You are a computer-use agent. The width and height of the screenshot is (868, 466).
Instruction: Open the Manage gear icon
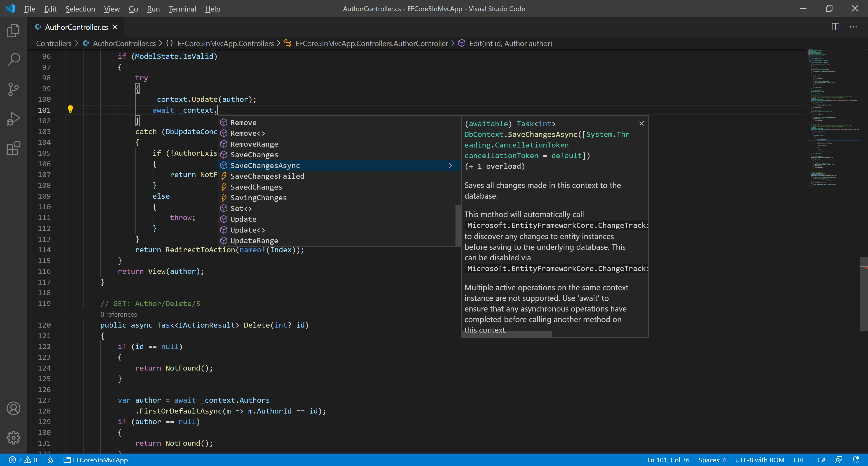point(14,437)
